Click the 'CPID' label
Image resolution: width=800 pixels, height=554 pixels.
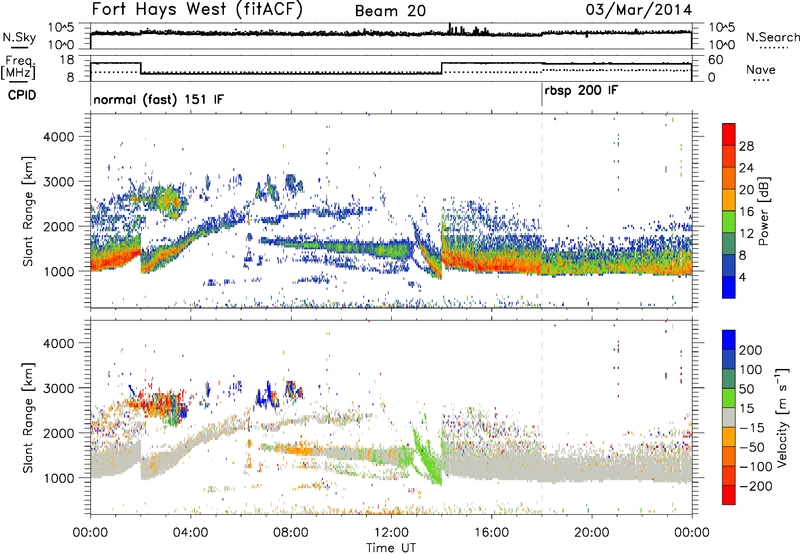(x=22, y=95)
